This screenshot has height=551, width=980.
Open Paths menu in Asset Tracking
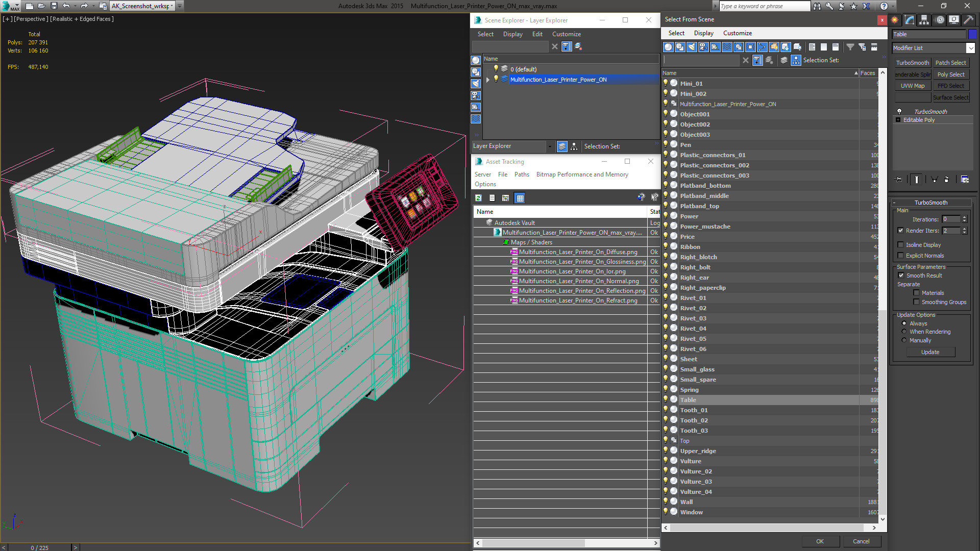coord(522,174)
